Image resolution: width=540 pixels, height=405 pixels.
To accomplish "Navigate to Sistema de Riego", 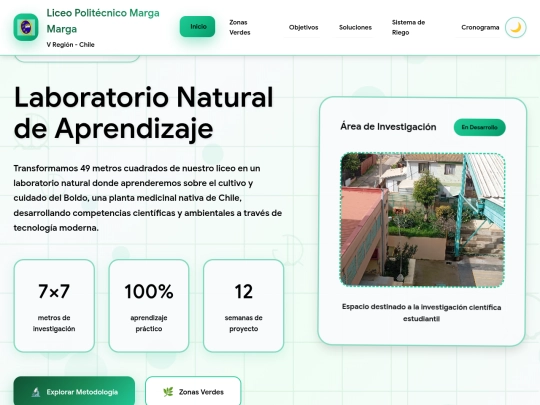I will coord(408,27).
